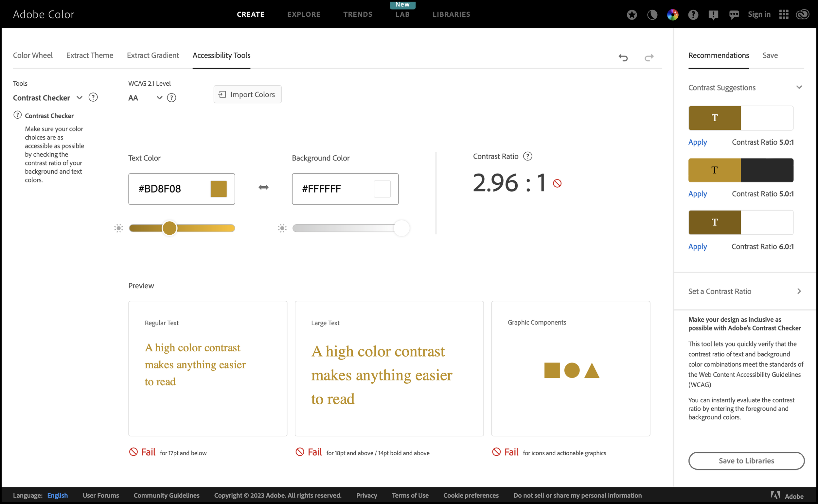The height and width of the screenshot is (504, 818).
Task: Click the Import Colors button
Action: click(x=248, y=94)
